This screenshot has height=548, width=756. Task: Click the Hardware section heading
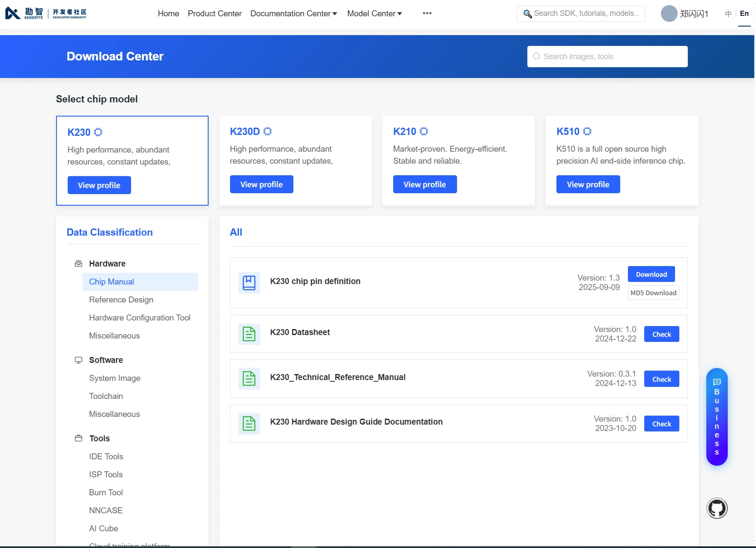(107, 264)
